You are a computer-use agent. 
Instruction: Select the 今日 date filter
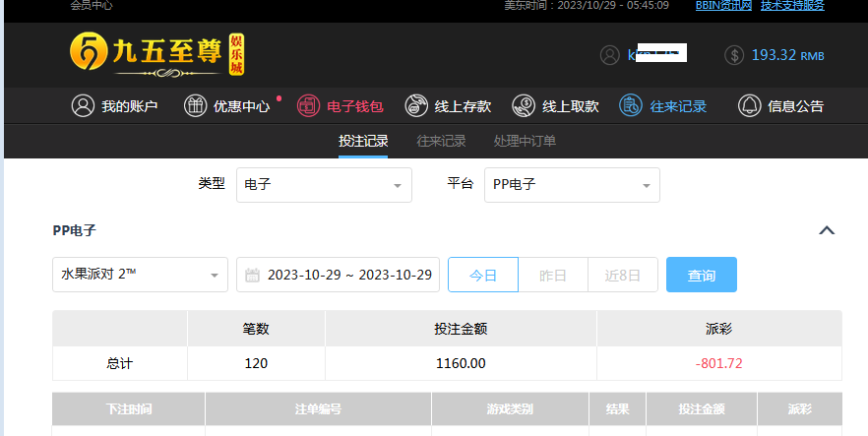[482, 275]
